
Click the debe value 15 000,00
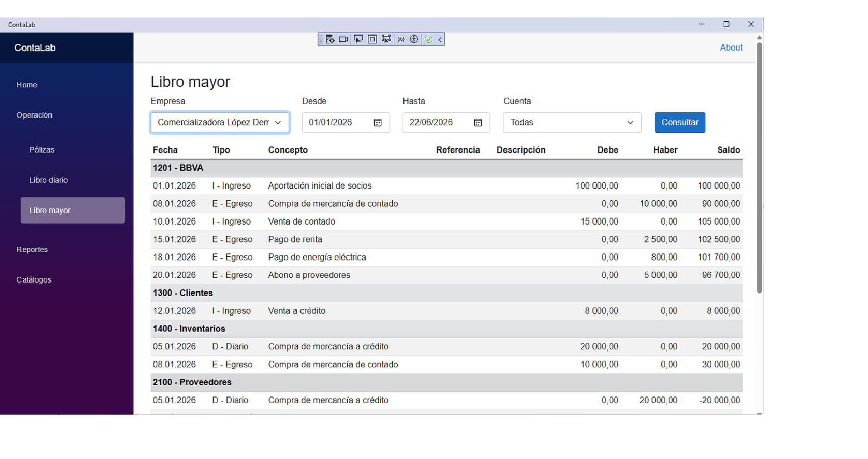[x=599, y=222]
